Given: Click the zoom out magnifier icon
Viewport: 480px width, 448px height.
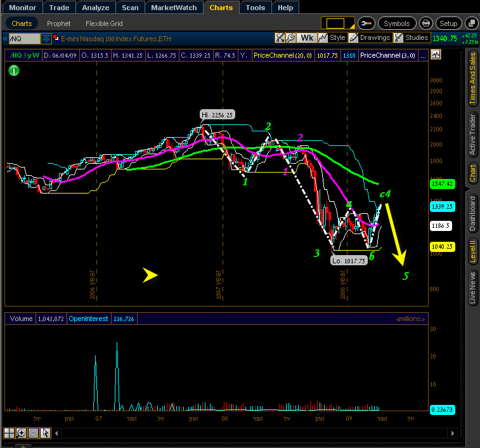Looking at the screenshot, I should [x=34, y=433].
